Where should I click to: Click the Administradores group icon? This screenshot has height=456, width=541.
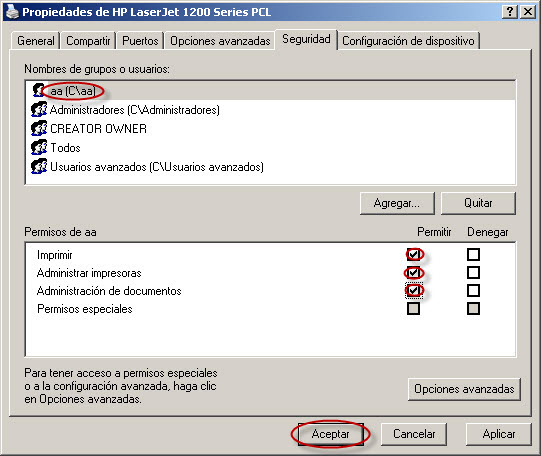39,109
